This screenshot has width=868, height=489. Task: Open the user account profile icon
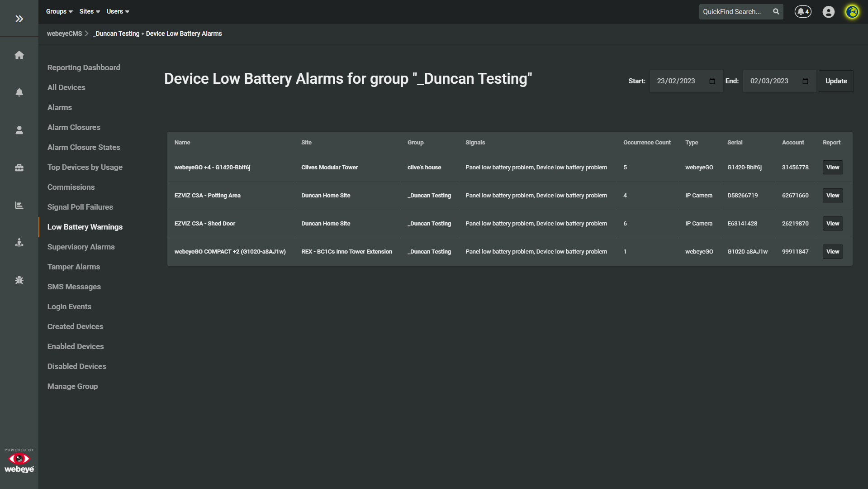[828, 12]
